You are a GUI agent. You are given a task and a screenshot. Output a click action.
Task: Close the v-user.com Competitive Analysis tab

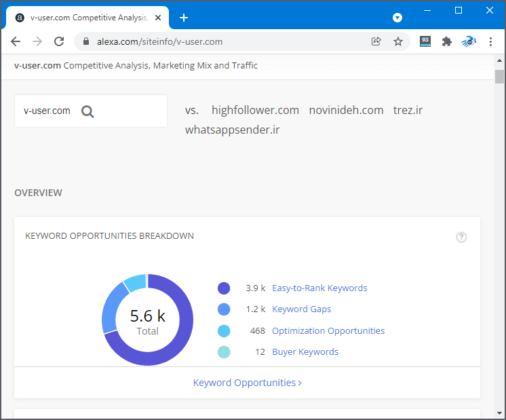(x=158, y=18)
